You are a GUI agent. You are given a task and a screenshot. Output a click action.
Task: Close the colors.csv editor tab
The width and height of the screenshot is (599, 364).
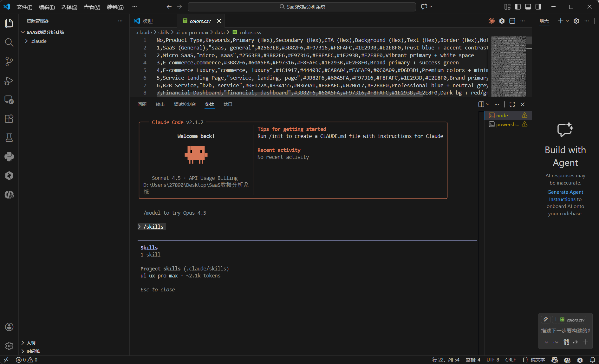pos(219,21)
